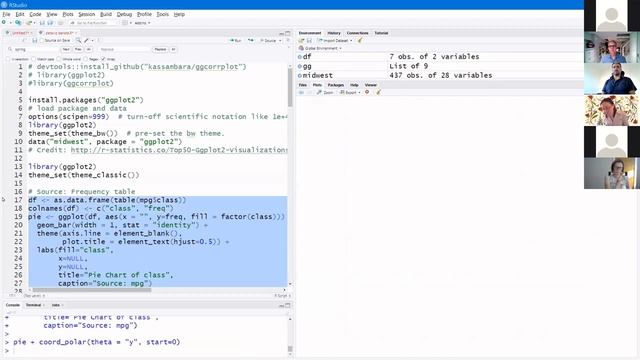Image resolution: width=640 pixels, height=360 pixels.
Task: Toggle the Regex checkbox
Action: 85,59
